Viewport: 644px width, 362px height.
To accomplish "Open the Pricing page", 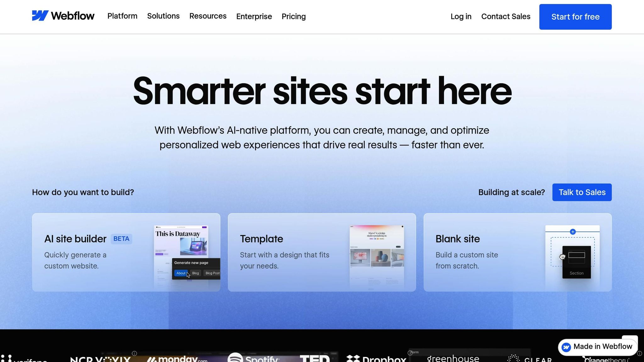I will tap(293, 16).
